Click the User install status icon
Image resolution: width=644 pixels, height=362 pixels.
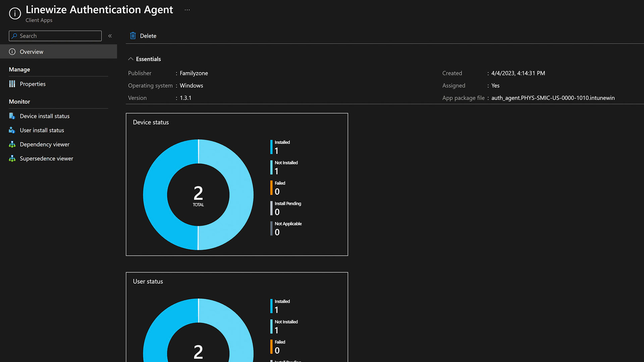(x=12, y=130)
